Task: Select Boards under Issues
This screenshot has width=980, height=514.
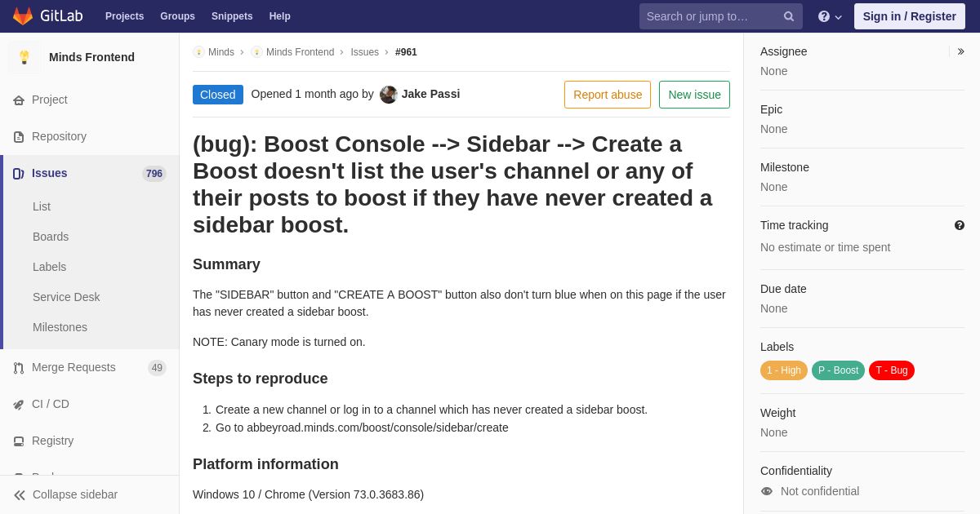Action: (51, 237)
